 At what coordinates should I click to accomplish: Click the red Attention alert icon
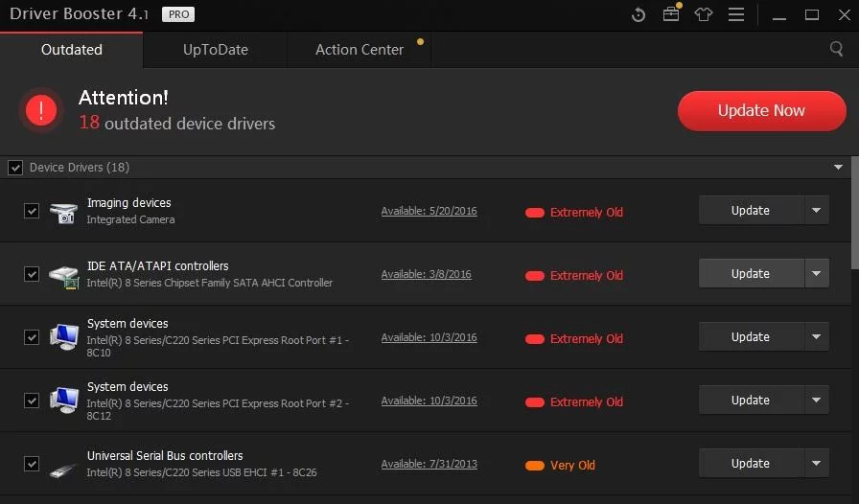click(x=41, y=111)
